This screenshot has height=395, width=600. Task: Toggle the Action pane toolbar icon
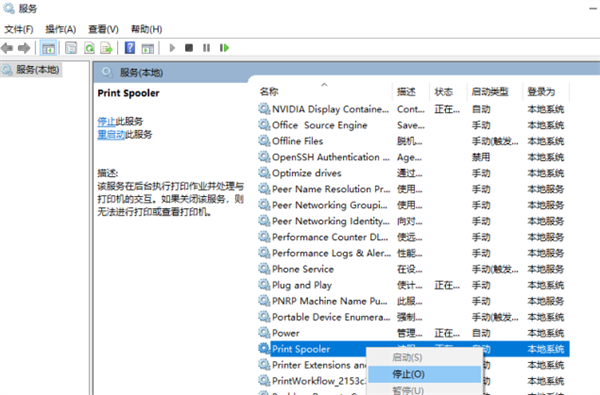tap(148, 48)
